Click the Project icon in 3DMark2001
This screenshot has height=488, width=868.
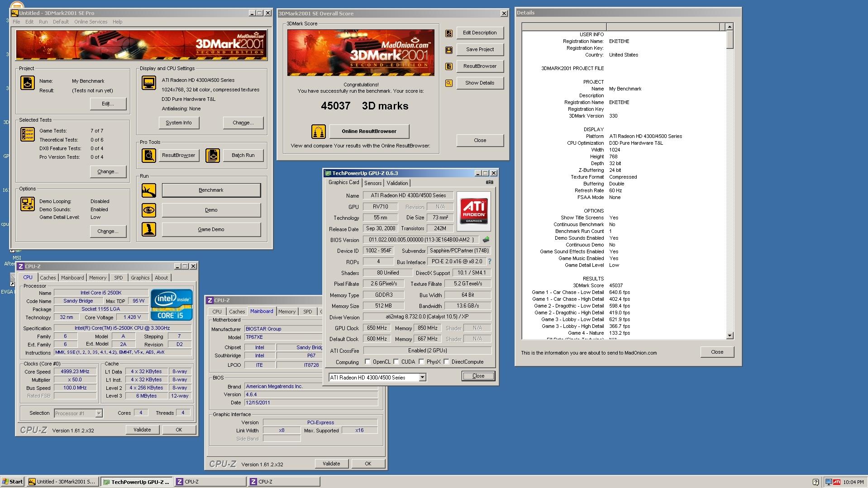[x=28, y=83]
